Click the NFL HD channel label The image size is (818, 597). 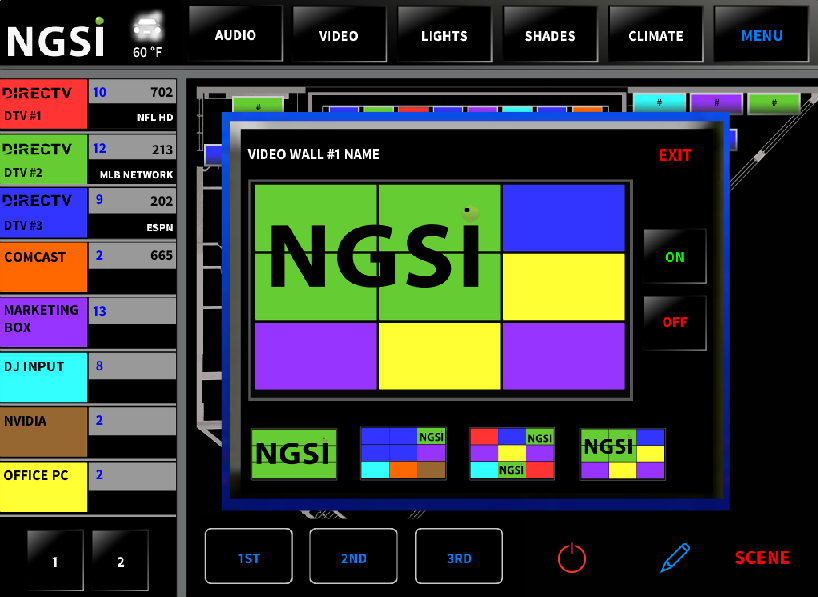click(x=154, y=117)
